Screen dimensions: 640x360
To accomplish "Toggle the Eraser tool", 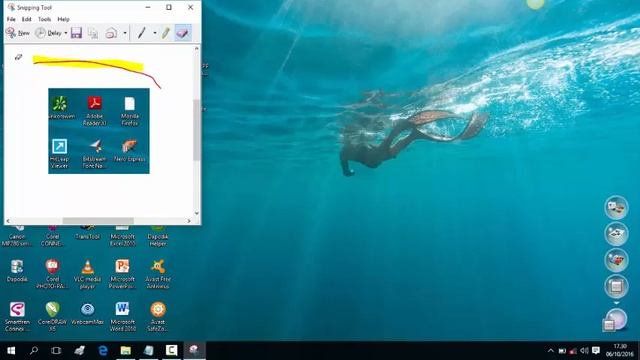I will (x=182, y=33).
